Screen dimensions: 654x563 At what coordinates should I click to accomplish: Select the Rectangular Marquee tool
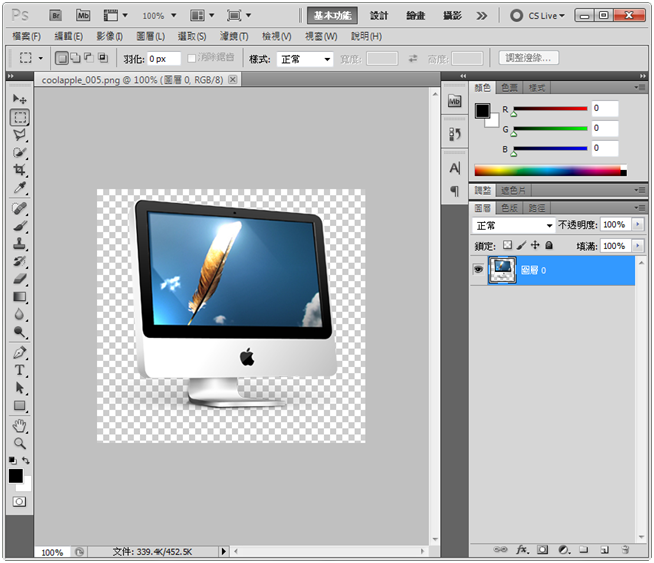tap(20, 117)
